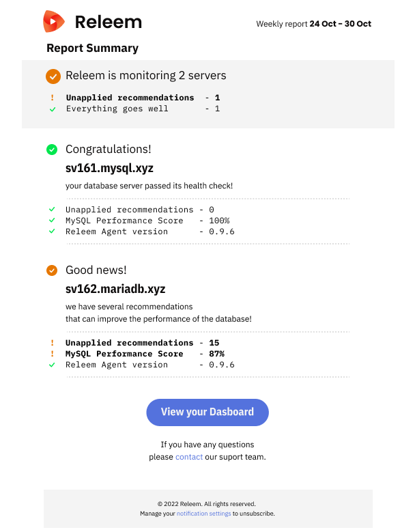The height and width of the screenshot is (532, 415).
Task: Select the sv161.mysql.xyz server heading
Action: pyautogui.click(x=109, y=168)
